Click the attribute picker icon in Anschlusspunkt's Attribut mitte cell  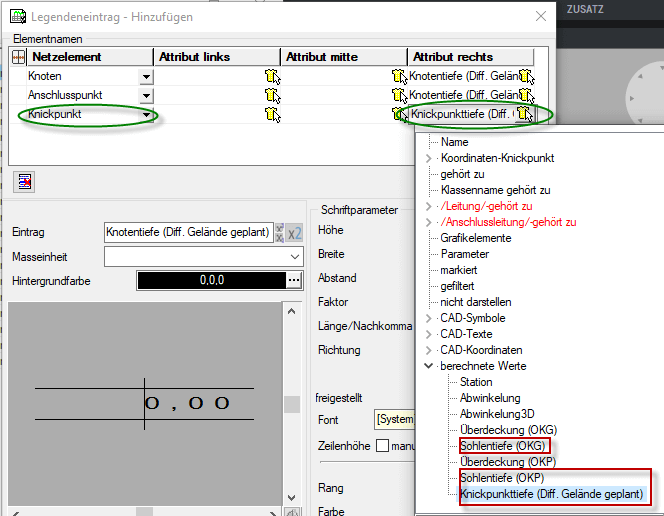click(398, 95)
